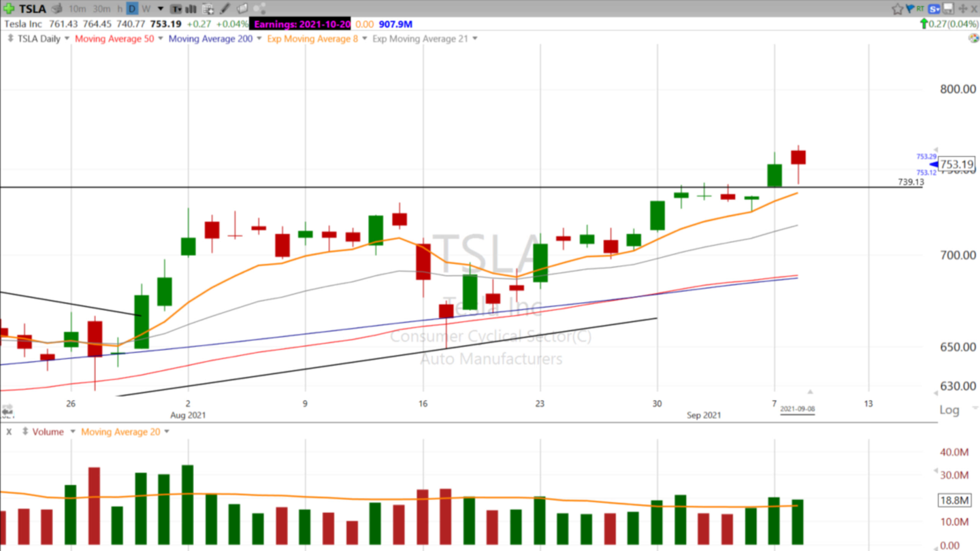Expand the Exp Moving Average 21 dropdown

click(474, 39)
